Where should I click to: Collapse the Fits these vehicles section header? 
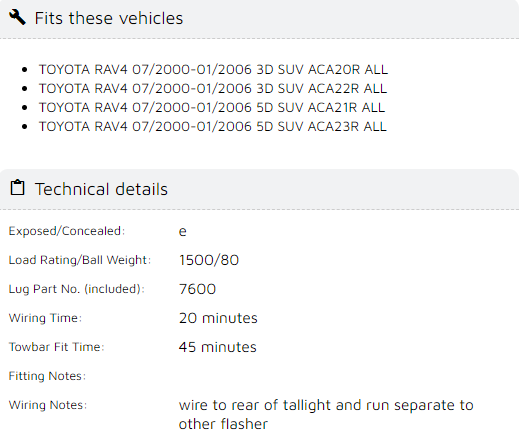click(x=259, y=19)
